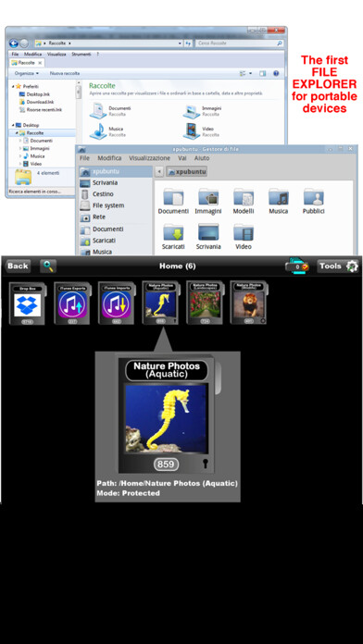Open the Modifica menu in Windows Explorer

point(33,55)
